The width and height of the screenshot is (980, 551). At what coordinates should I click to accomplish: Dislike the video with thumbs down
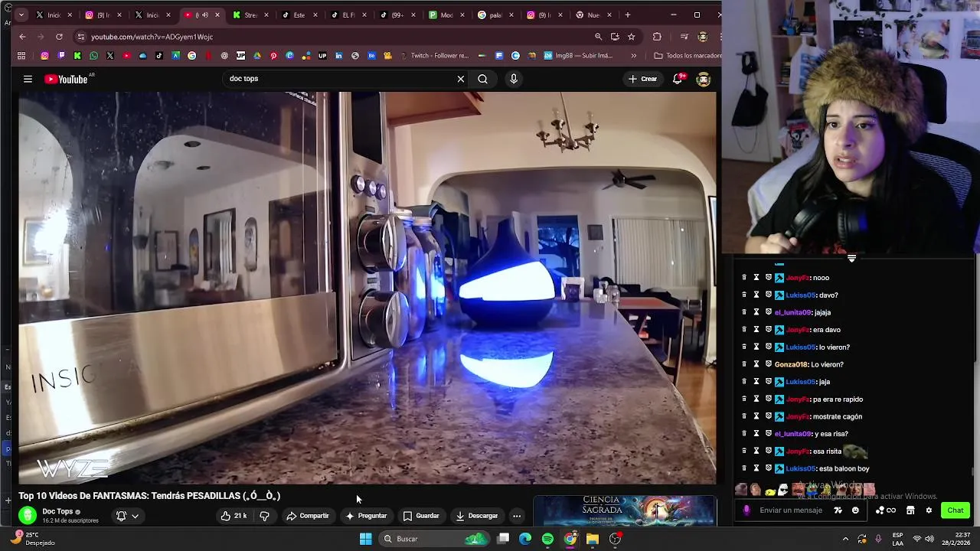pos(264,516)
